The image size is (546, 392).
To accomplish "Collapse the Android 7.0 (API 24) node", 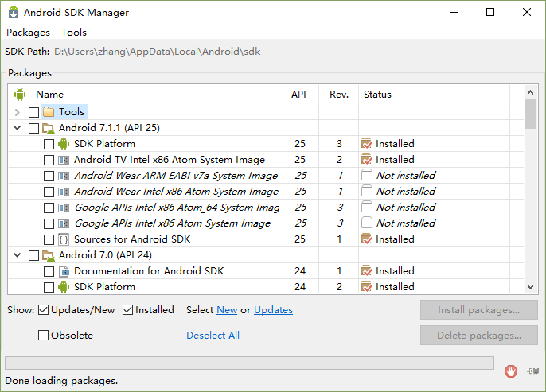I will click(x=17, y=255).
